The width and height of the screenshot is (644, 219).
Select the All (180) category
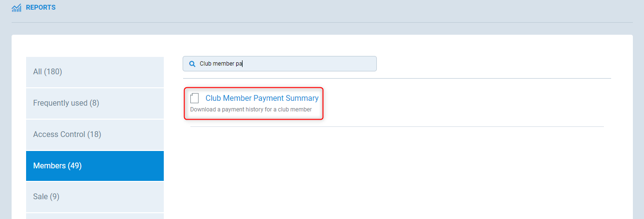[x=95, y=72]
